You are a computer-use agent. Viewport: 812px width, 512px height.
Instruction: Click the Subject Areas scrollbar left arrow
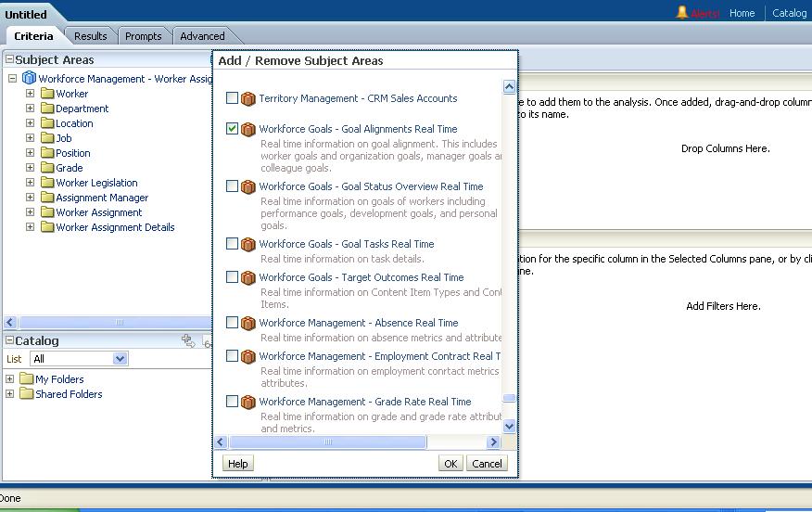10,323
